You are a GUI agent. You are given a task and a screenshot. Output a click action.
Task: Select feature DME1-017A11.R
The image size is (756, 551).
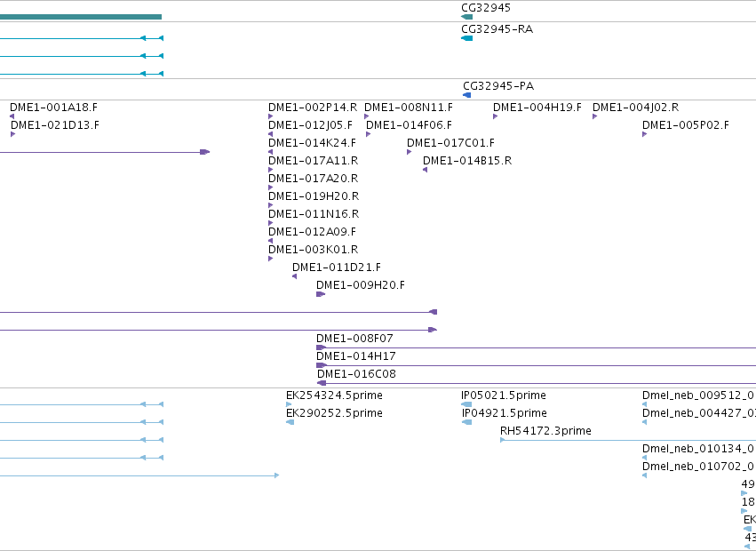click(313, 161)
